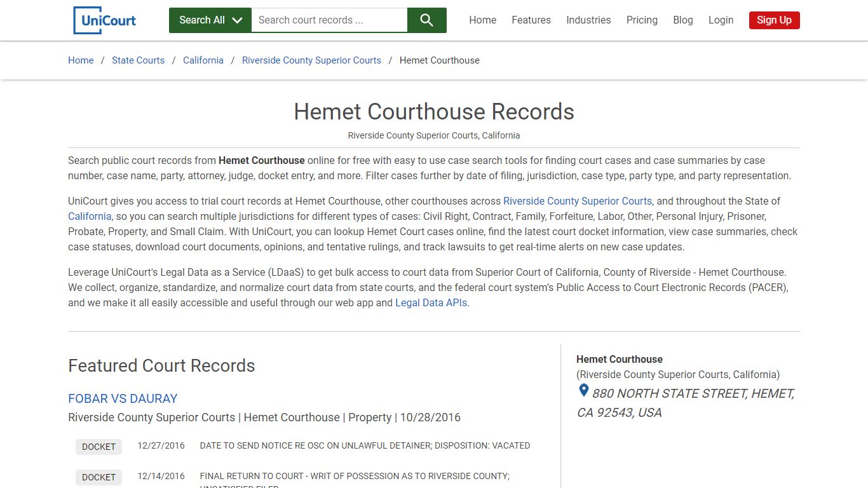Click the red Sign Up button
The width and height of the screenshot is (868, 488).
point(774,20)
